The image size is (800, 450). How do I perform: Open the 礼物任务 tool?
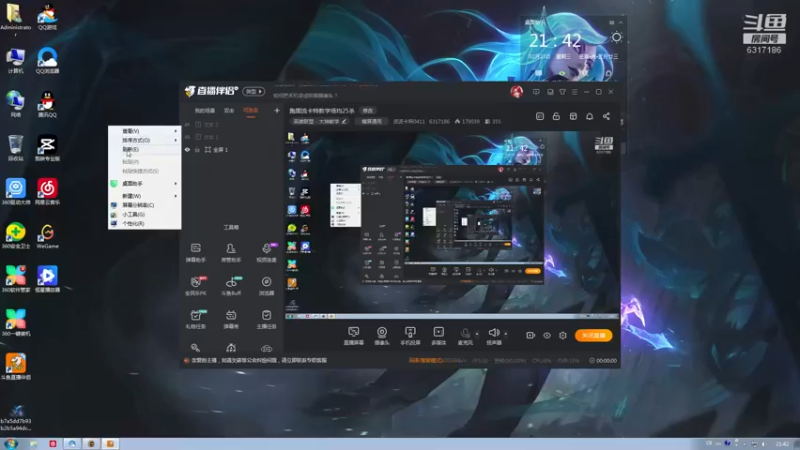point(195,319)
